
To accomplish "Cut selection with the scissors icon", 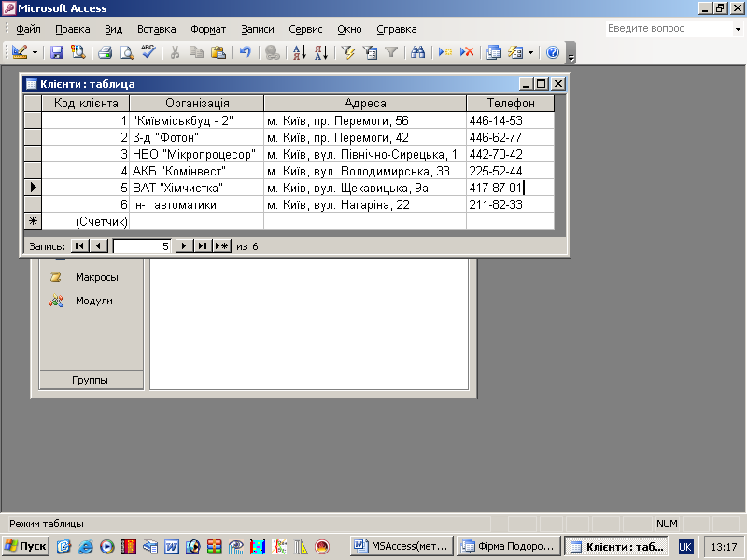I will point(176,52).
